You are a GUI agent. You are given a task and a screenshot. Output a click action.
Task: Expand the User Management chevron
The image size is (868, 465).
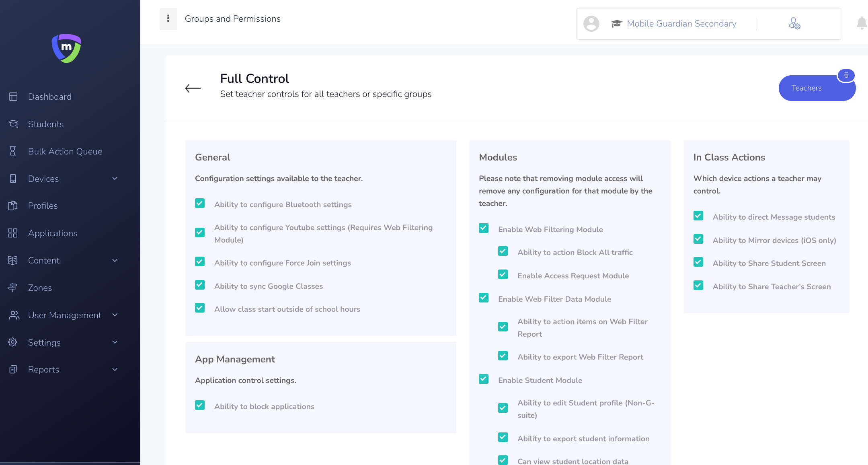(115, 315)
